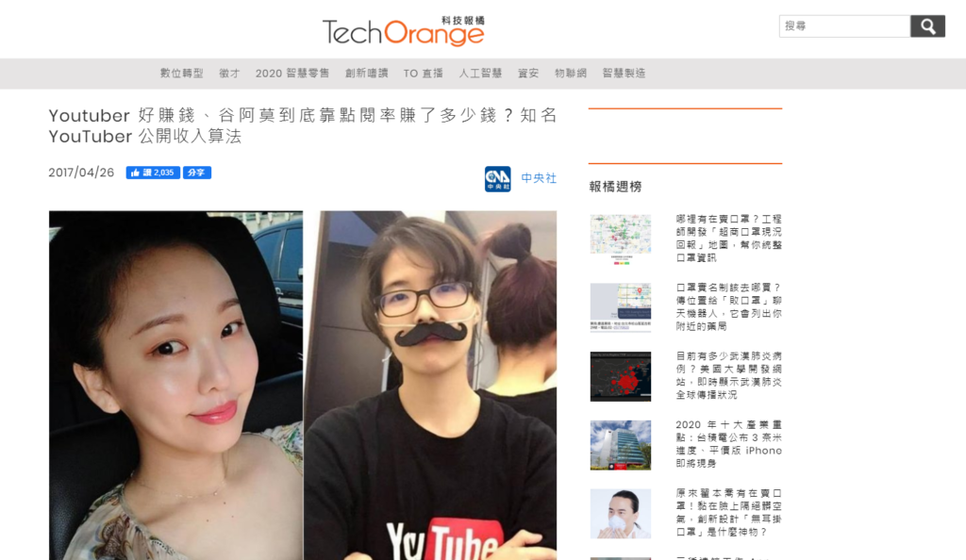Type in the 搜尋 search field
966x560 pixels.
coord(843,26)
